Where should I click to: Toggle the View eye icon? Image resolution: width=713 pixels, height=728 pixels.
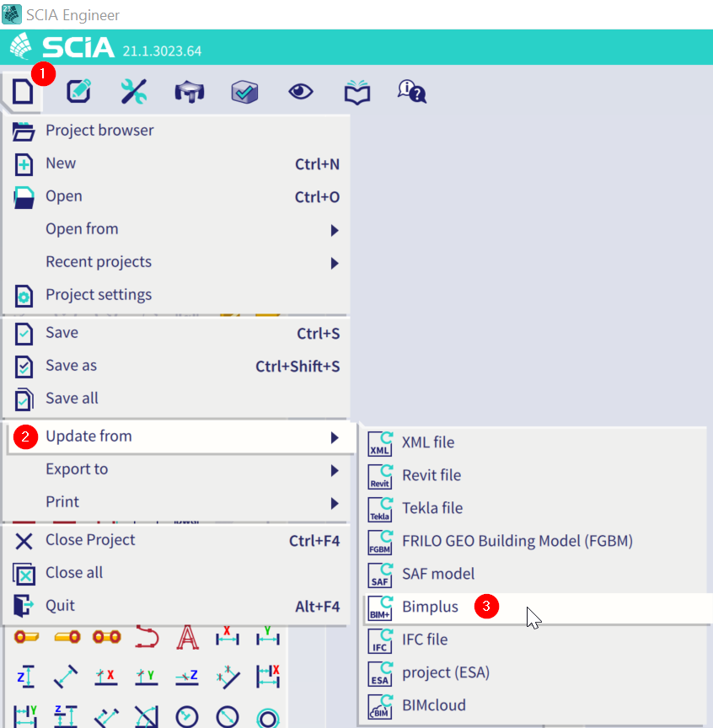coord(301,91)
